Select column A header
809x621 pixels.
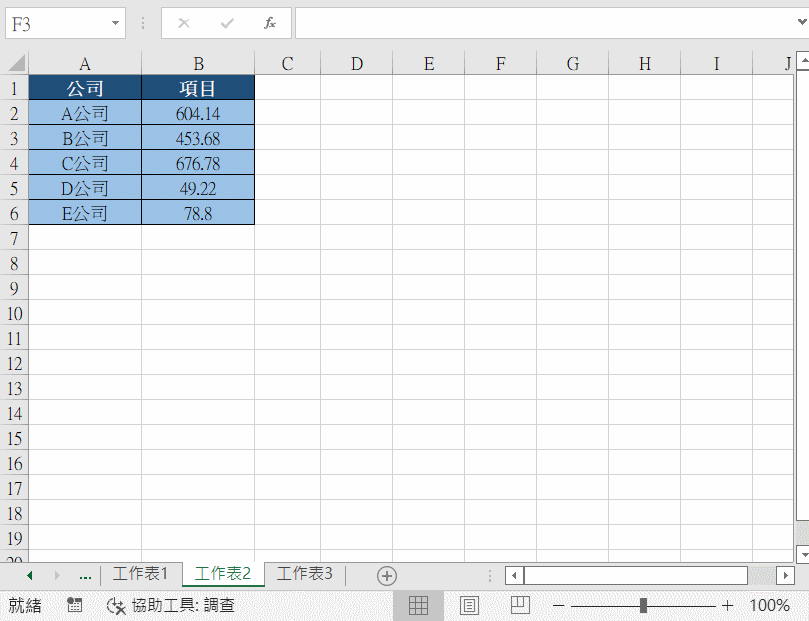(85, 63)
